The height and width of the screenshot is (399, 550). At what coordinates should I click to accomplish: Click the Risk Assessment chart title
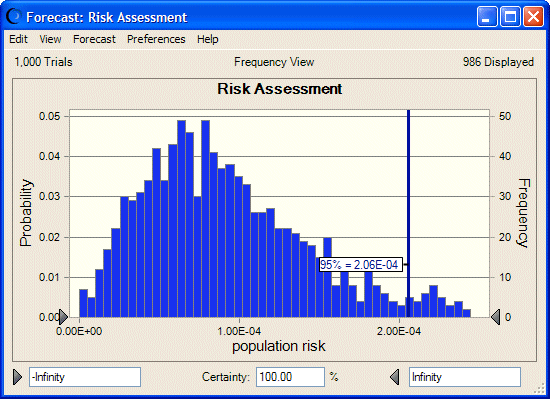pos(280,89)
